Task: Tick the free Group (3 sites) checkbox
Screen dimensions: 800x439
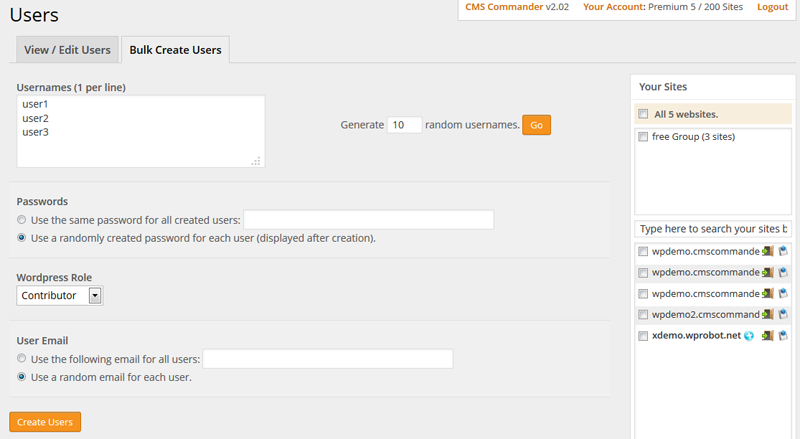Action: tap(643, 136)
